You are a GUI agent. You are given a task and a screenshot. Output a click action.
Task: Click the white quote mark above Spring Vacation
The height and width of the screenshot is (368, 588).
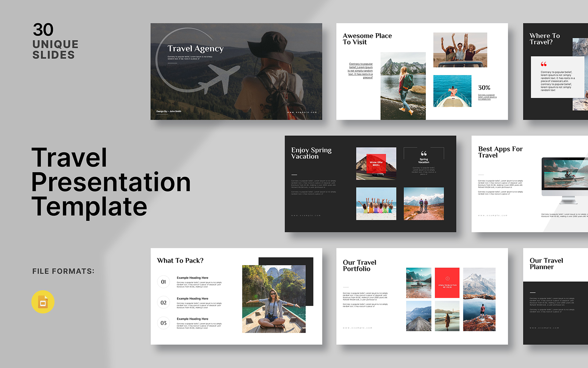(424, 153)
